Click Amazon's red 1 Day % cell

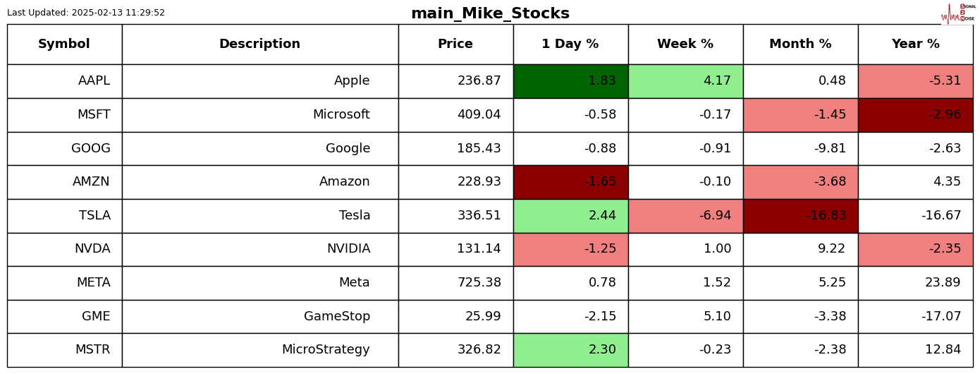570,182
